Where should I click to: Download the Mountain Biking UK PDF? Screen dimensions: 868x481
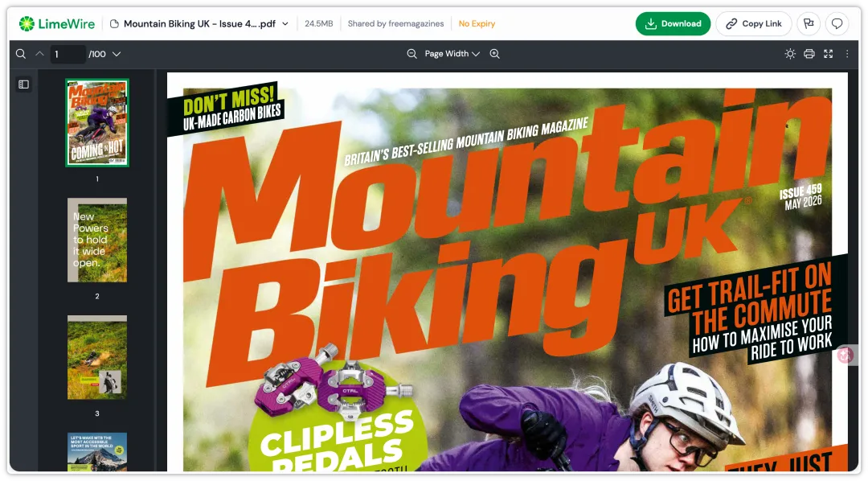point(673,24)
